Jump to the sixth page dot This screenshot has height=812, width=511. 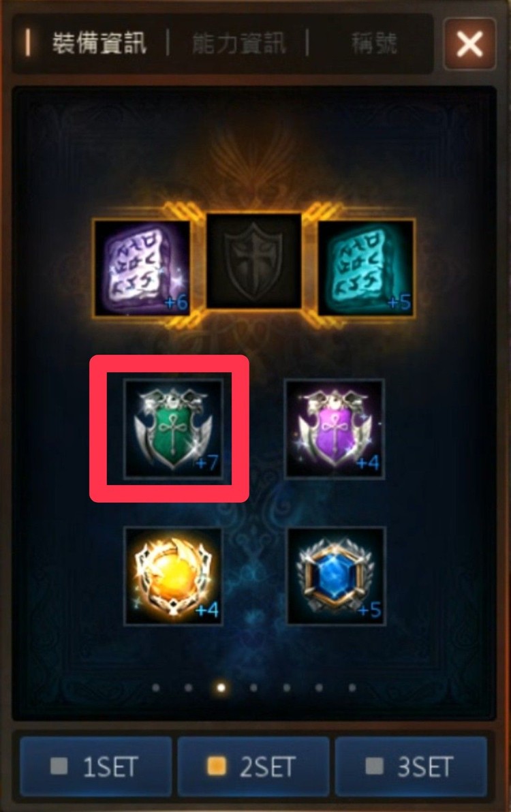[x=320, y=688]
